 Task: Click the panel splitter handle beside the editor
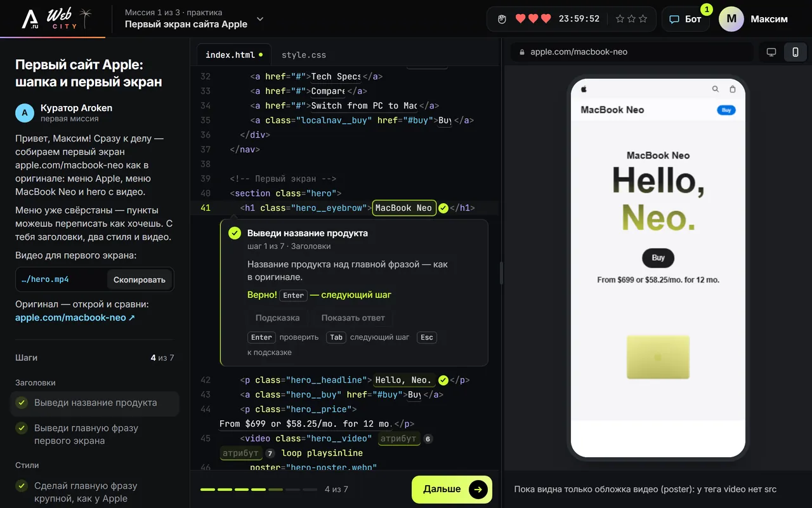click(x=502, y=273)
